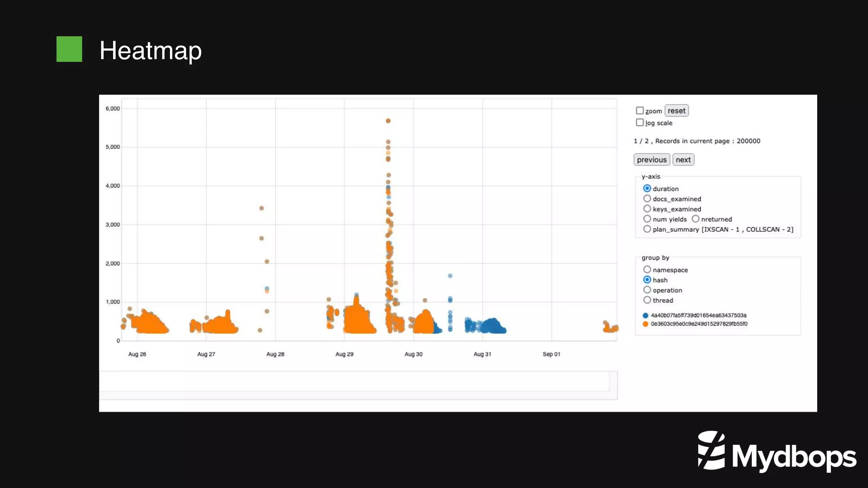Click the next page button

(683, 160)
